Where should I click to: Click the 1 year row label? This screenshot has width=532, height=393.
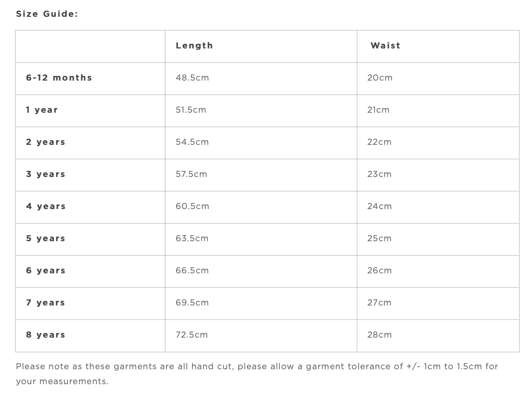pos(42,110)
